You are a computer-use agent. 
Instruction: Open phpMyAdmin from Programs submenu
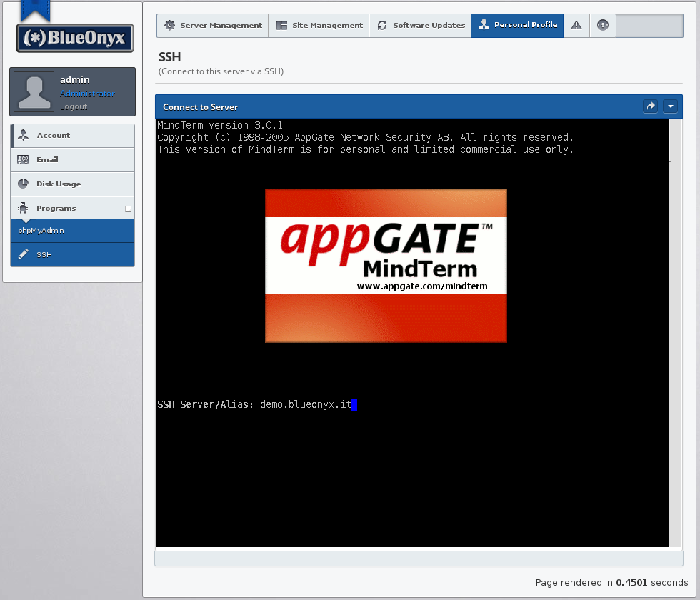click(72, 231)
